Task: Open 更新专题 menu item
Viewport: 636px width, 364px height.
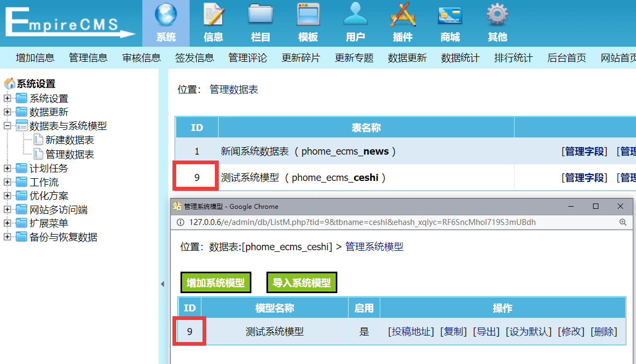Action: point(354,58)
